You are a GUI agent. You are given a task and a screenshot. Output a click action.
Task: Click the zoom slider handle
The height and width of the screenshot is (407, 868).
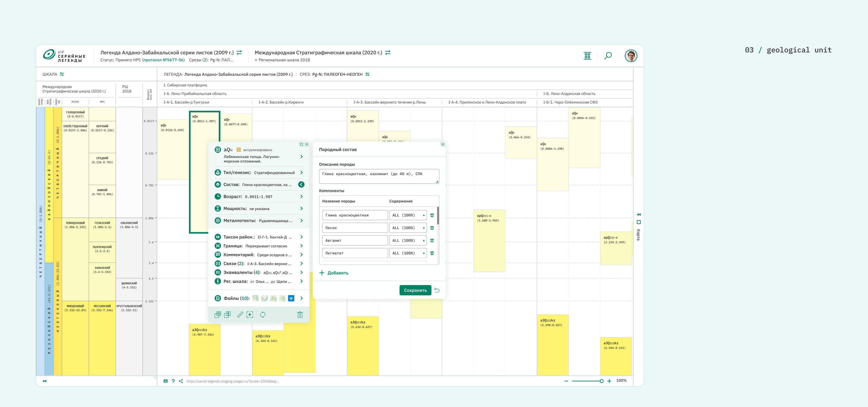(601, 381)
